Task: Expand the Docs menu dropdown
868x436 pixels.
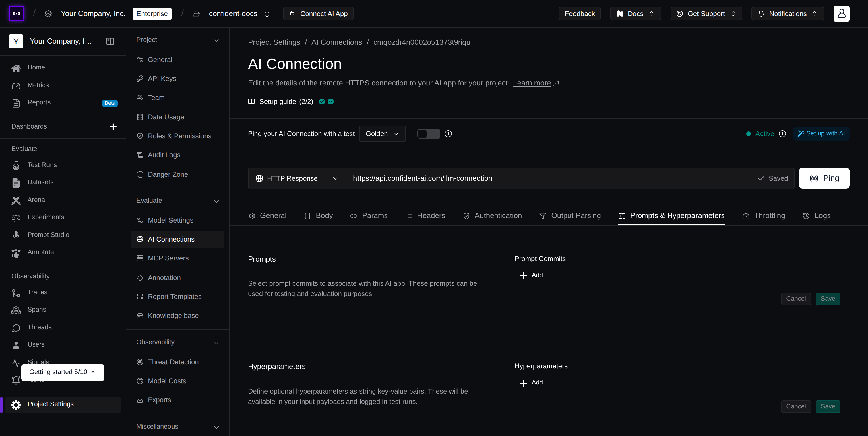Action: point(635,13)
